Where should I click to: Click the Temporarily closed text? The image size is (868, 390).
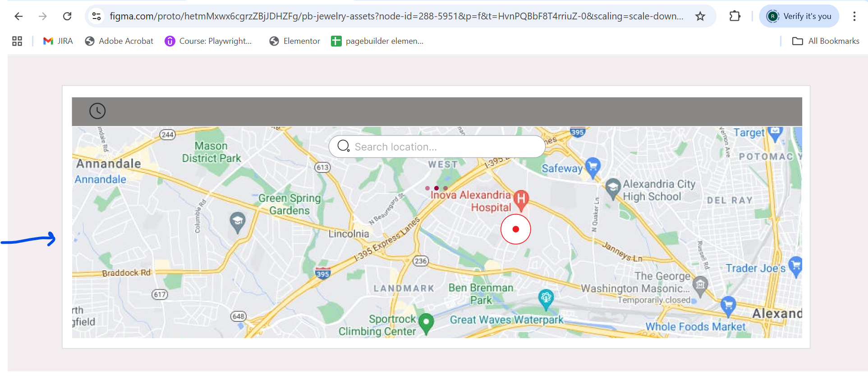pos(654,300)
